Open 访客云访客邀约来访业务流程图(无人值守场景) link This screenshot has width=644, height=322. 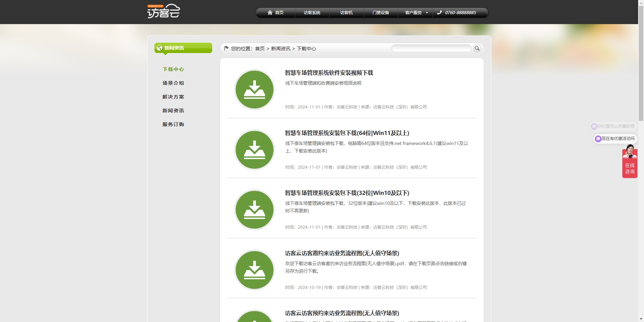point(342,253)
